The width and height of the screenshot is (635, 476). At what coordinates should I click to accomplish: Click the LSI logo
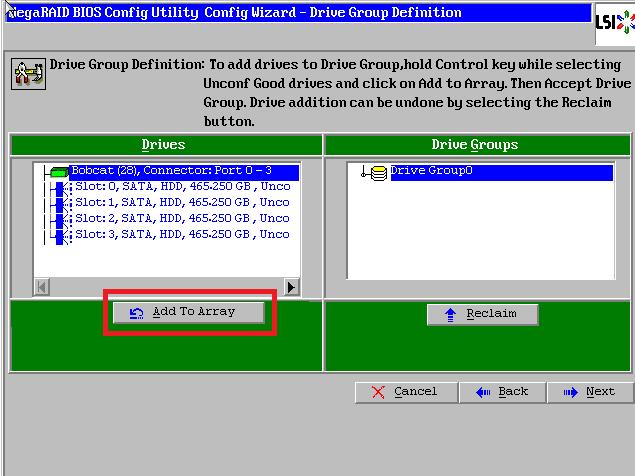pos(615,22)
